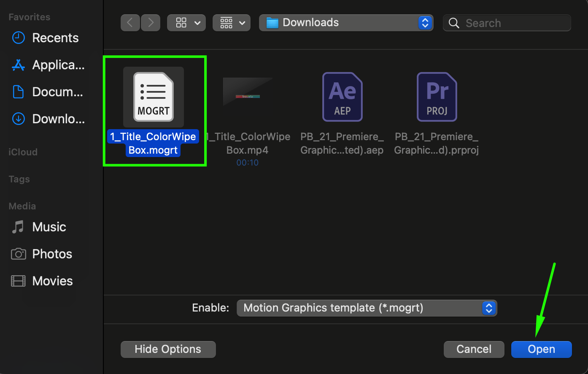588x374 pixels.
Task: Open the Enable file type dropdown
Action: click(x=367, y=308)
